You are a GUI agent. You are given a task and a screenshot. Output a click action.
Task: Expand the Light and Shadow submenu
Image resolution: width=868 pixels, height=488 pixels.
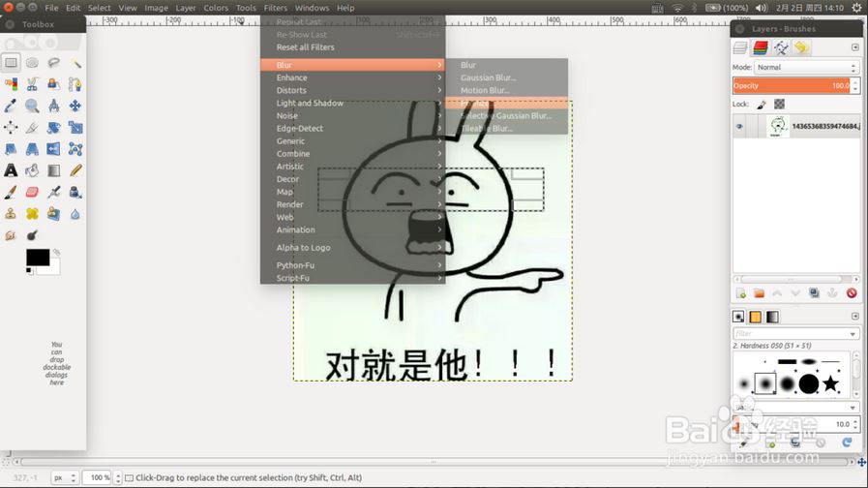point(352,103)
